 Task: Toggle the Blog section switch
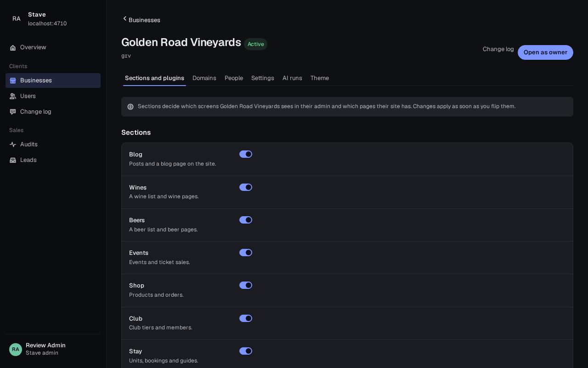[x=246, y=154]
